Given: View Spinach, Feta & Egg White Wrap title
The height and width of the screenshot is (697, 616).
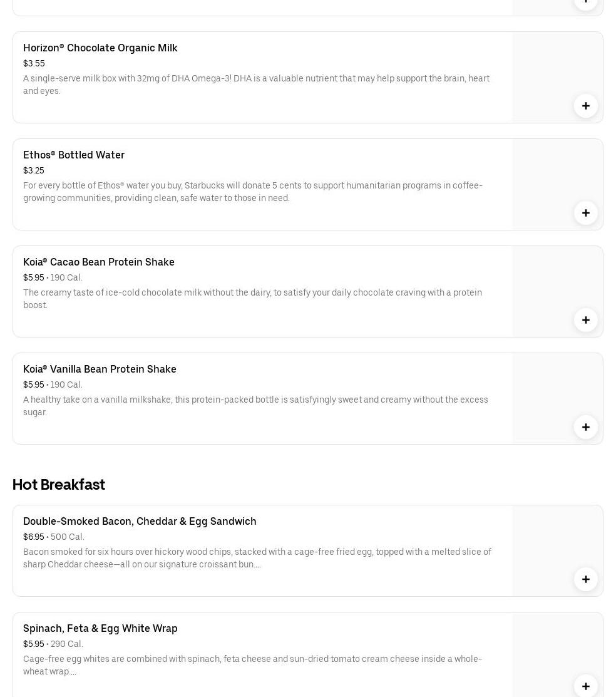Looking at the screenshot, I should (100, 628).
